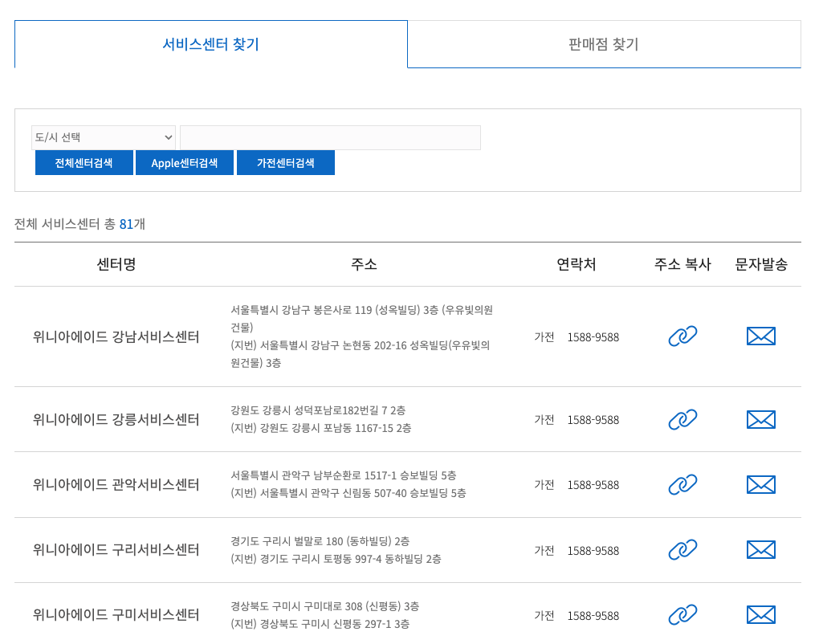Send text envelope icon for 관악서비스센터

click(x=761, y=485)
